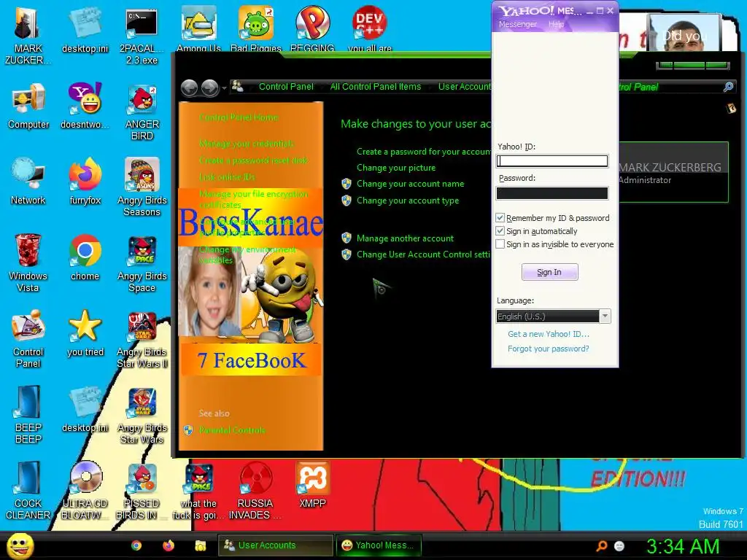
Task: Click Forgot your password link
Action: click(548, 349)
